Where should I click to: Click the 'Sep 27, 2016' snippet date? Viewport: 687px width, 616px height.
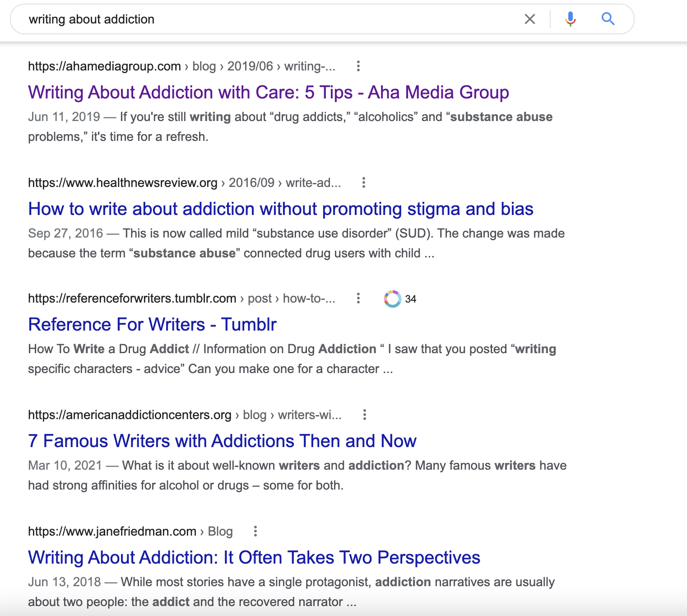[65, 233]
